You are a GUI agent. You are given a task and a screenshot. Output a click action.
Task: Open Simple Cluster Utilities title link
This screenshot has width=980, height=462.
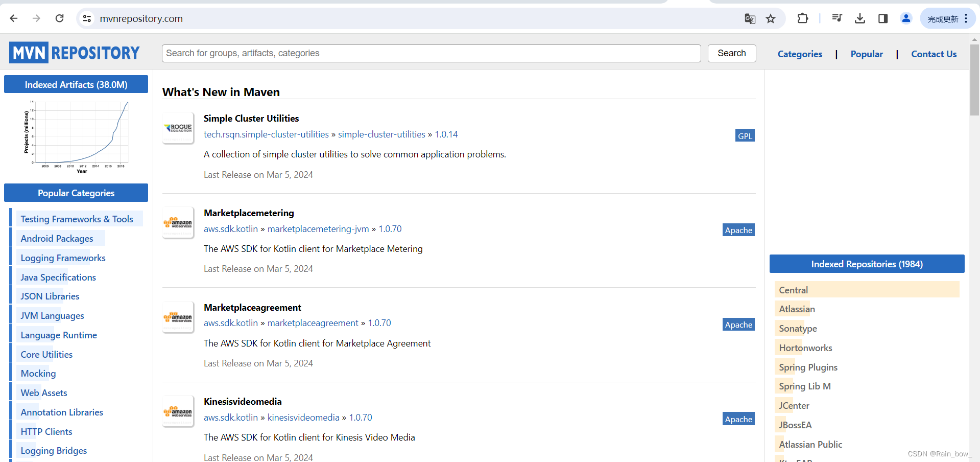click(x=251, y=119)
